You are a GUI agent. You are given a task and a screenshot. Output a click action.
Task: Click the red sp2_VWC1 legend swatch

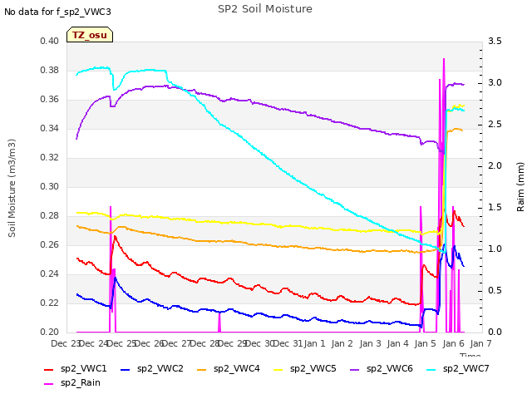click(x=49, y=369)
